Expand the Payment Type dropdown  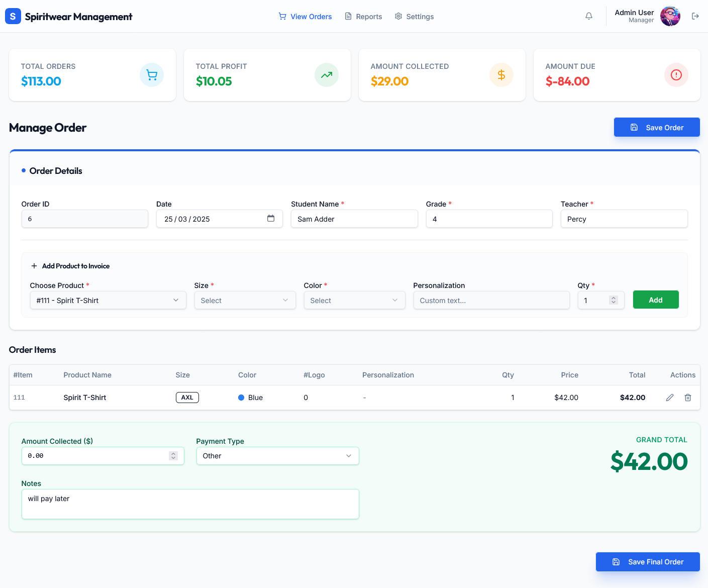coord(278,456)
